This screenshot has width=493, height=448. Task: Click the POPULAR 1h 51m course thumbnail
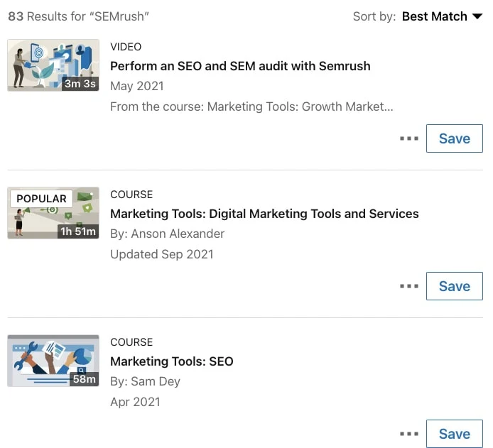pos(53,213)
